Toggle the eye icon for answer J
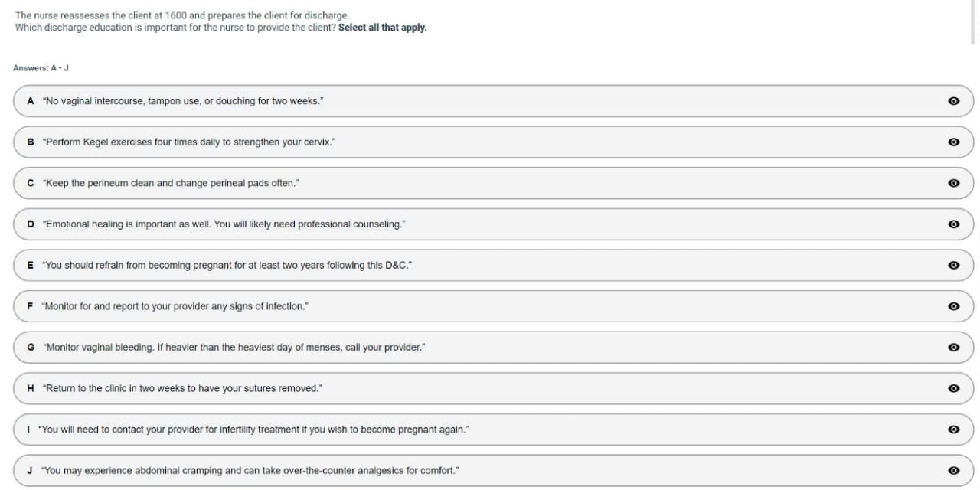 click(953, 471)
